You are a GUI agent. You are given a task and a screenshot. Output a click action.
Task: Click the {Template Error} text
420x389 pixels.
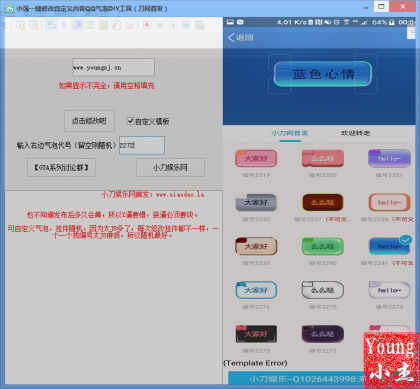tap(255, 363)
